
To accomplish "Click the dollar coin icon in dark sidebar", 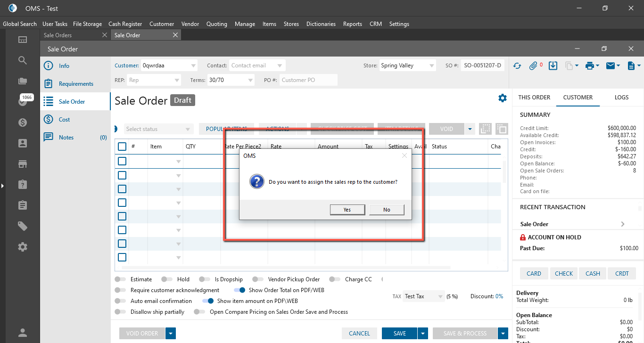I will click(x=22, y=122).
